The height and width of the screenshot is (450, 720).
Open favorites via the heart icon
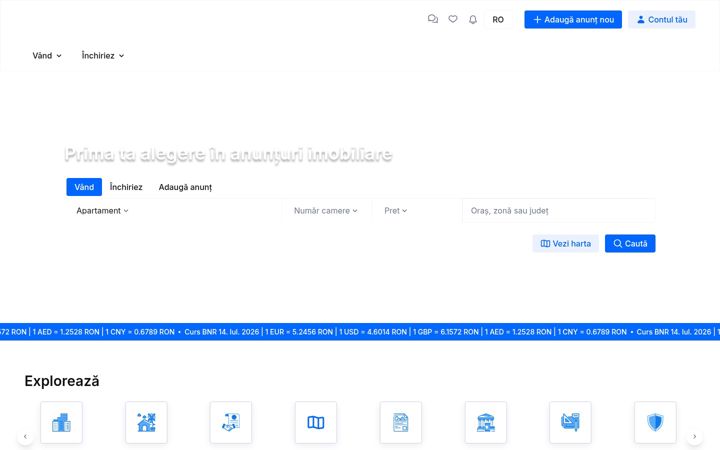[x=453, y=19]
